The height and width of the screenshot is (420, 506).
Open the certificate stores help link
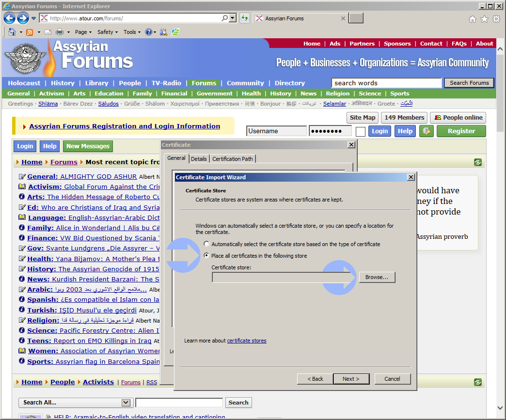coord(247,341)
